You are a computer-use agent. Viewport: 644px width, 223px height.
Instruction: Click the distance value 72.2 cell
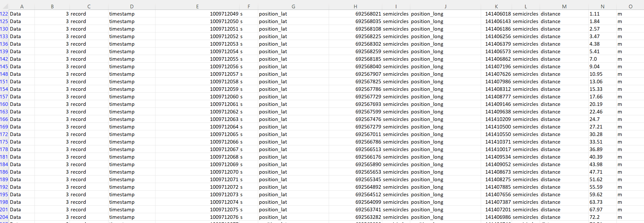point(602,217)
